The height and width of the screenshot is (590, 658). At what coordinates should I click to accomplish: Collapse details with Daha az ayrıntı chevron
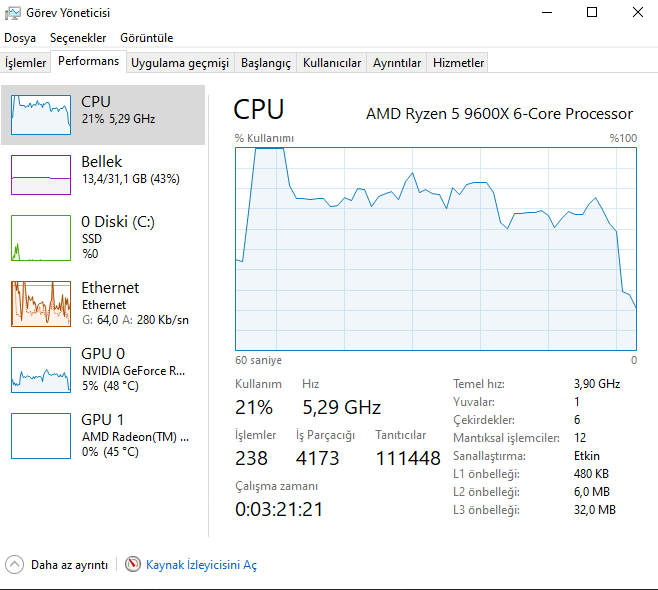[x=15, y=565]
